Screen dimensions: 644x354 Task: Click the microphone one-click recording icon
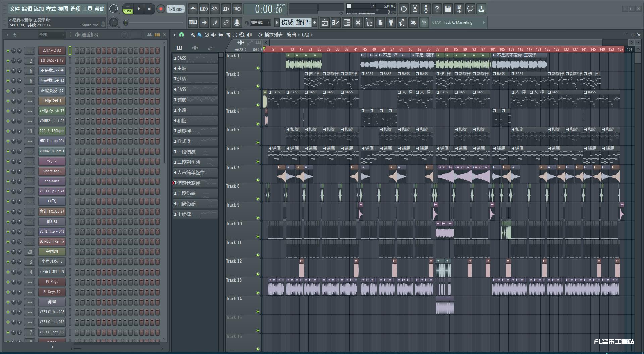point(426,9)
